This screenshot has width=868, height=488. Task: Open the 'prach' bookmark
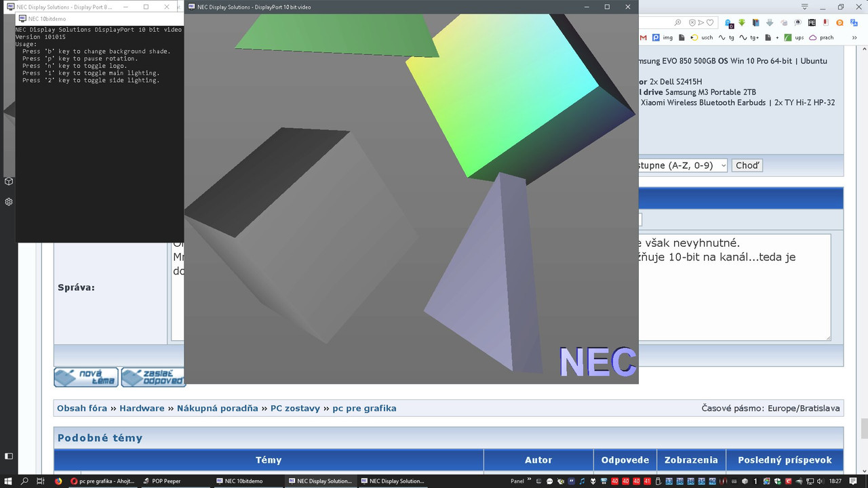point(821,37)
